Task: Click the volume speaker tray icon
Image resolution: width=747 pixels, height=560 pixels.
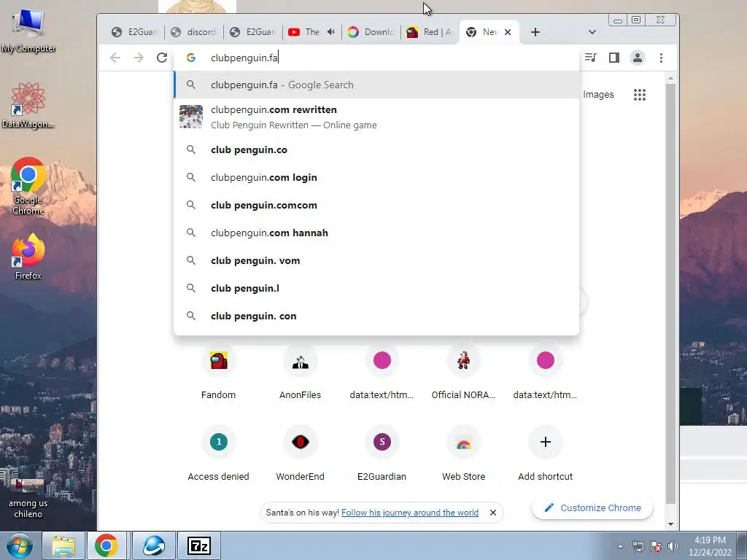Action: pyautogui.click(x=673, y=546)
